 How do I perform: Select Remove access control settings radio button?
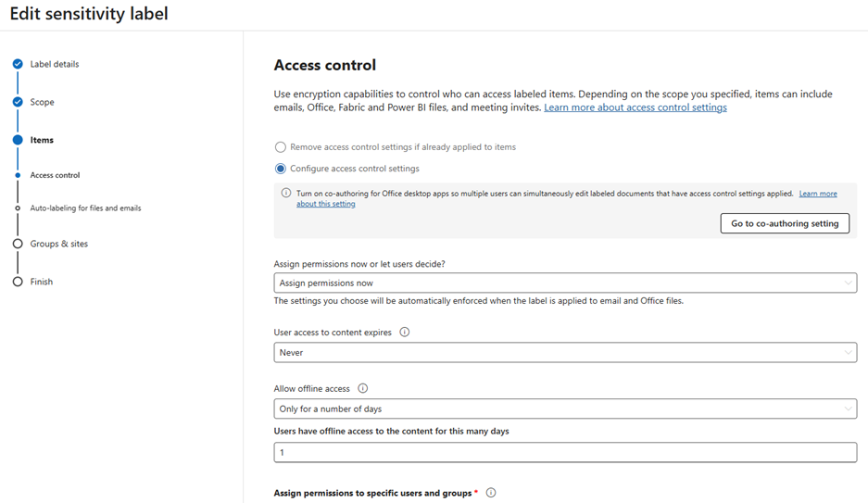click(281, 147)
